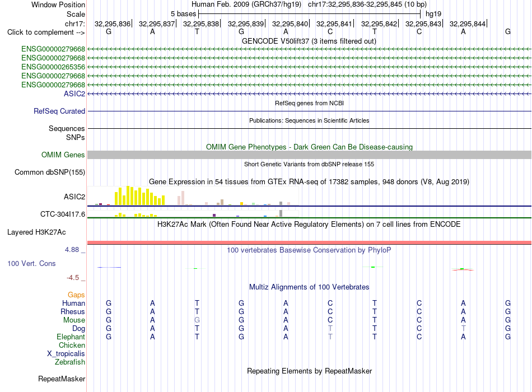
Task: Click 'Repeating Elements by RepeatMasker' title
Action: [x=309, y=371]
